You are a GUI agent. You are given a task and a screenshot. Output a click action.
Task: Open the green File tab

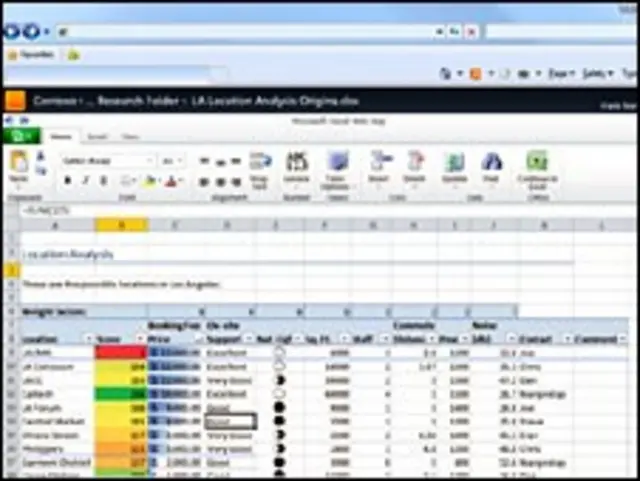pos(22,136)
